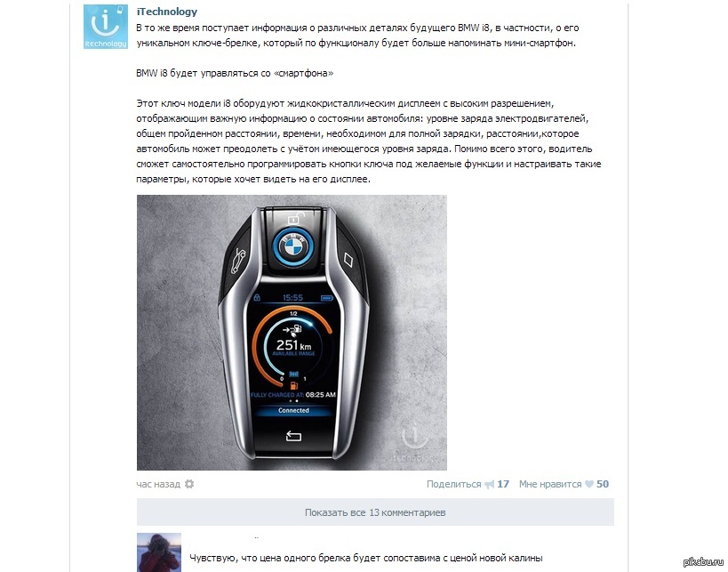This screenshot has height=572, width=728.
Task: Click the iTechnology author name link
Action: 167,12
